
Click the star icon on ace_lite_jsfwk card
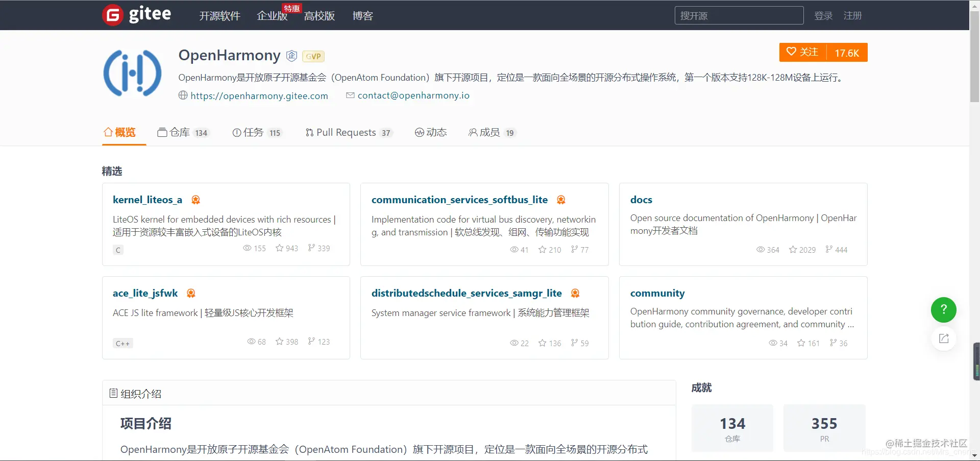pyautogui.click(x=280, y=342)
